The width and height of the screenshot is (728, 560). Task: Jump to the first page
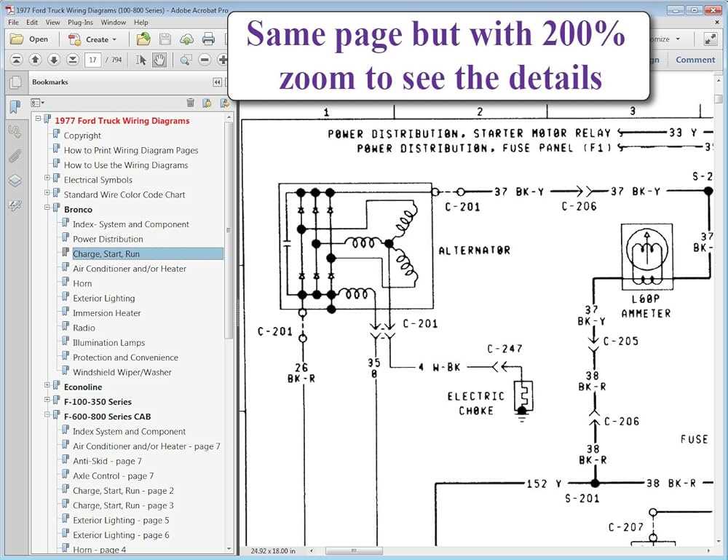[x=16, y=60]
